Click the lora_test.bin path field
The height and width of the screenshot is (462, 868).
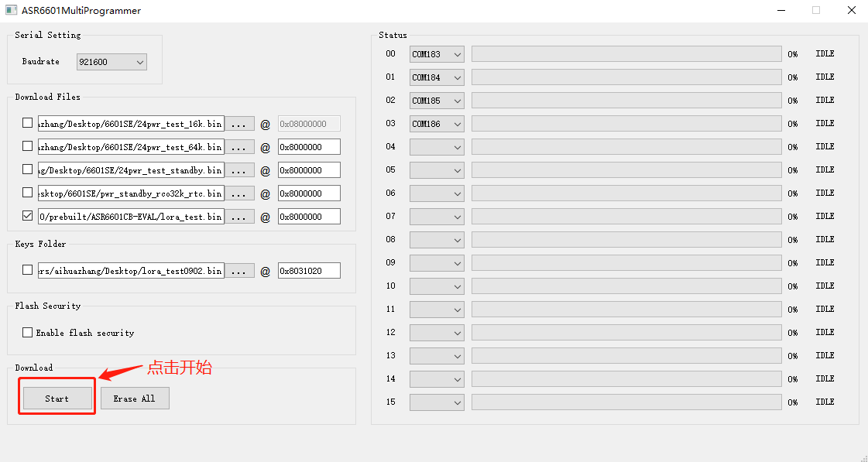pyautogui.click(x=131, y=217)
